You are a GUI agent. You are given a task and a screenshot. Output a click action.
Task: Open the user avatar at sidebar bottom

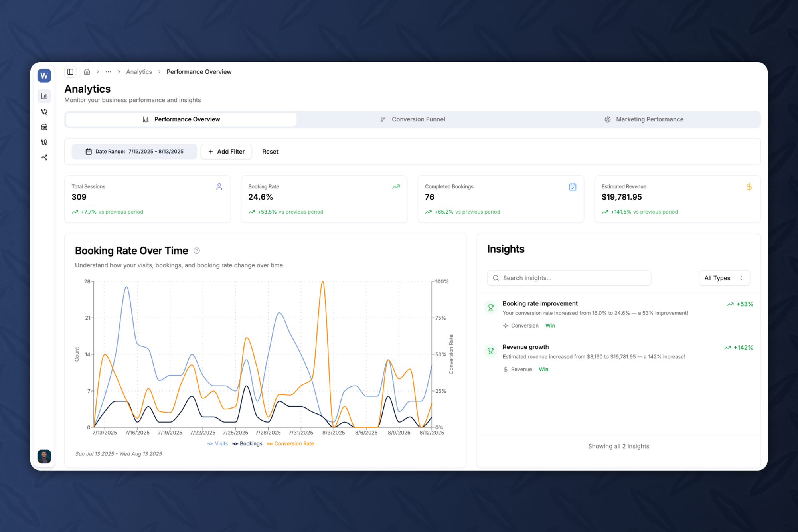pos(44,456)
